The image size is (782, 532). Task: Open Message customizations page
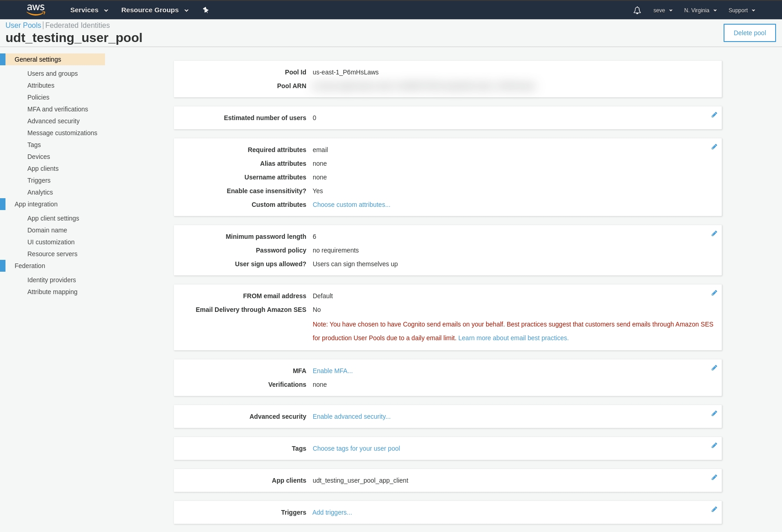[x=62, y=133]
